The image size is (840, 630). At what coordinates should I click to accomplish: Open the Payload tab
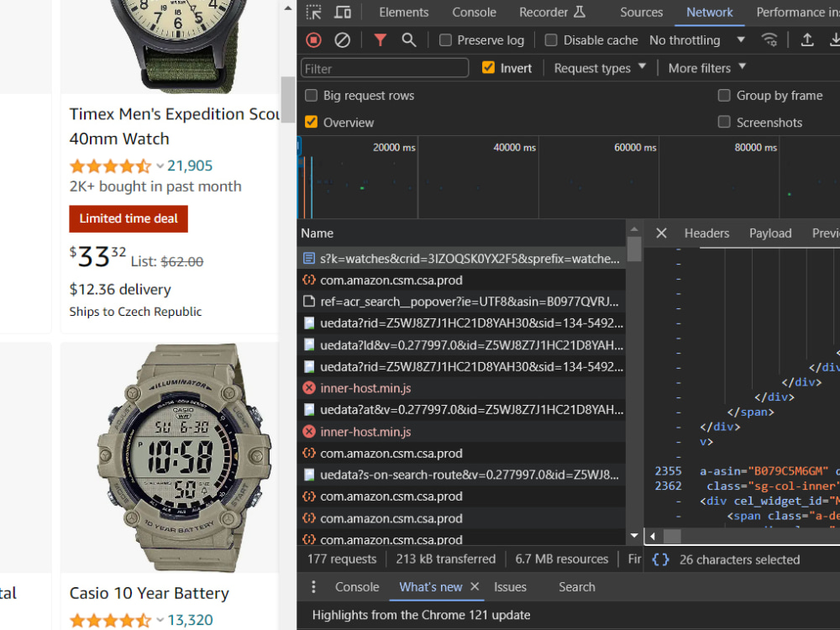[769, 233]
